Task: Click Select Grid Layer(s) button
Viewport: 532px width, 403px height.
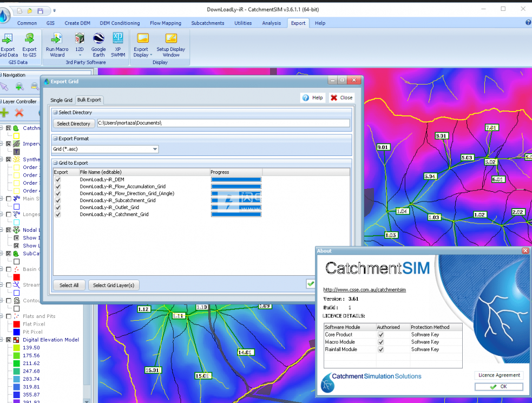Action: click(114, 285)
